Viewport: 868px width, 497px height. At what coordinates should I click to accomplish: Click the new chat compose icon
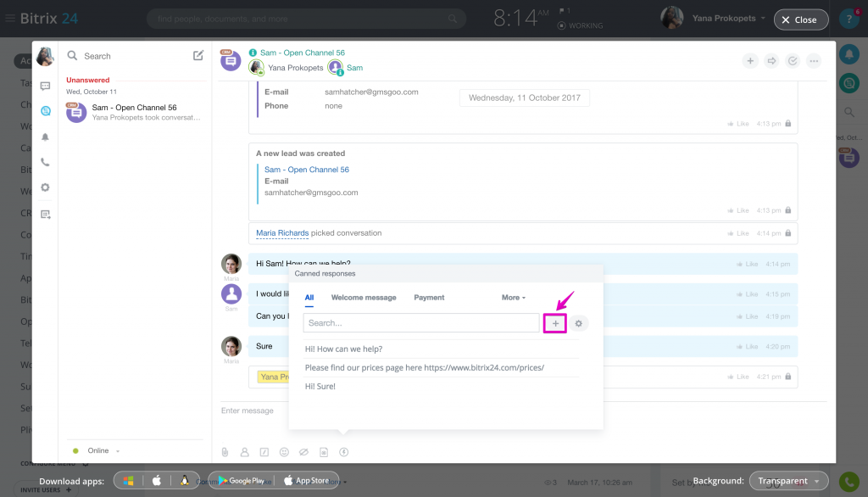tap(198, 55)
